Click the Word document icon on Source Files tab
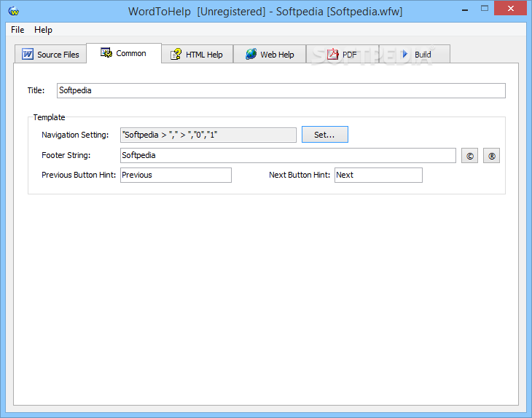Image resolution: width=532 pixels, height=418 pixels. pyautogui.click(x=28, y=54)
